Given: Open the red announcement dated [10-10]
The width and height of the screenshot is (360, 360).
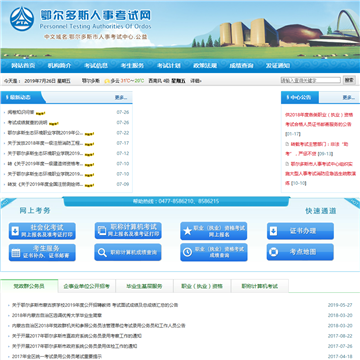Looking at the screenshot, I should (x=320, y=173).
